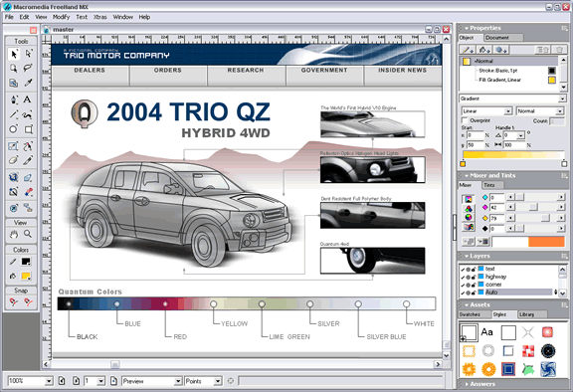Click the INSIDER NEWS navigation button
Screen dimensions: 573x392
click(402, 76)
